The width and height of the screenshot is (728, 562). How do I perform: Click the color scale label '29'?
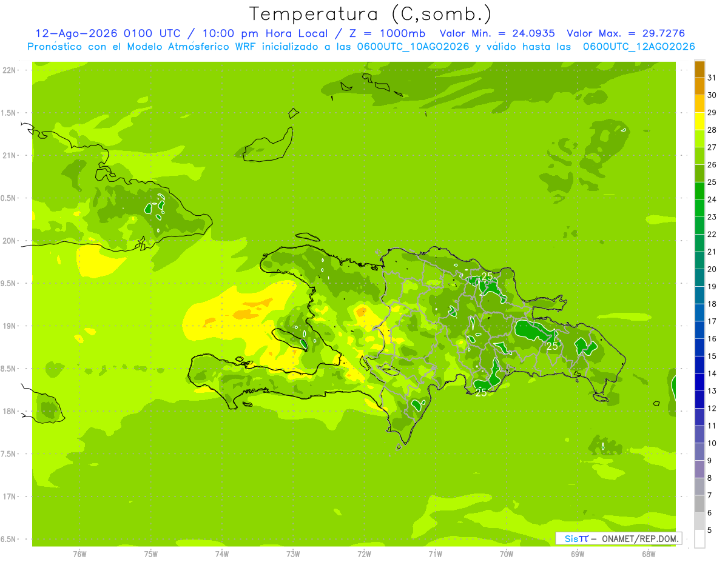pos(712,112)
